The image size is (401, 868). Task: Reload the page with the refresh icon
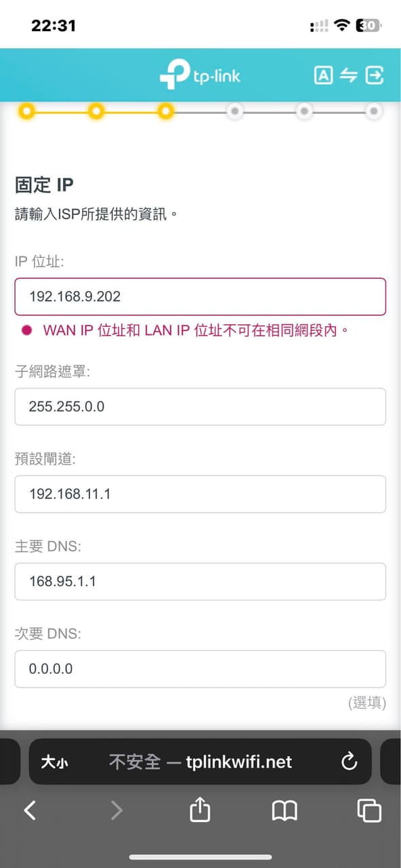click(349, 762)
